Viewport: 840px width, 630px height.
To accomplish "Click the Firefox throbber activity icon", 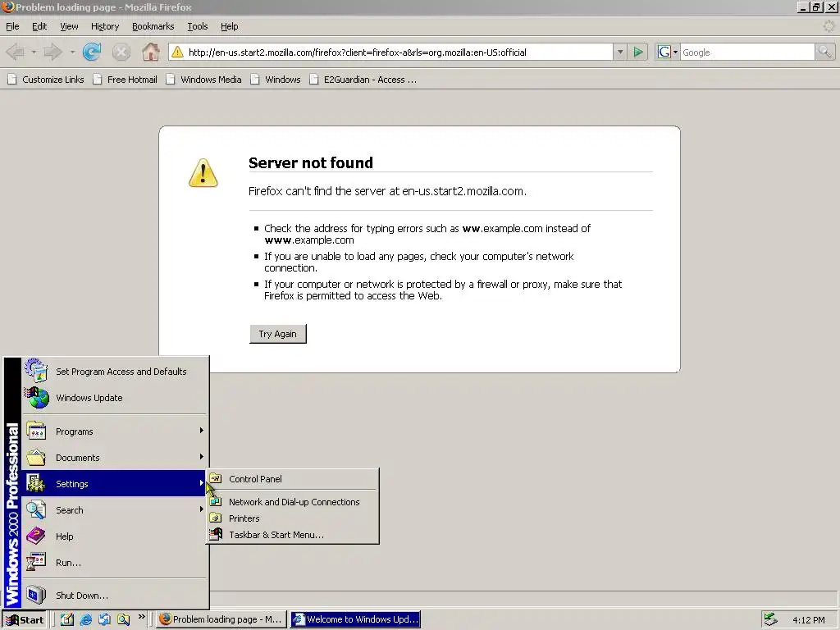I will pyautogui.click(x=829, y=26).
